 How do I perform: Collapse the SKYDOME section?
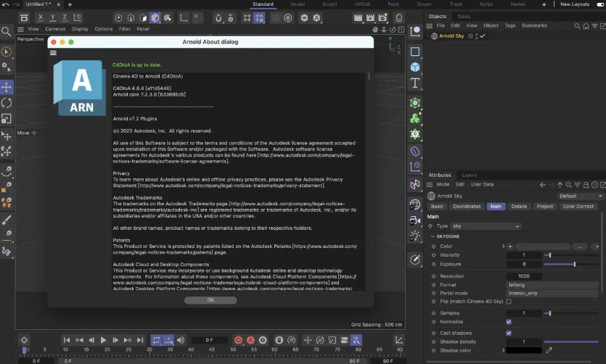433,236
